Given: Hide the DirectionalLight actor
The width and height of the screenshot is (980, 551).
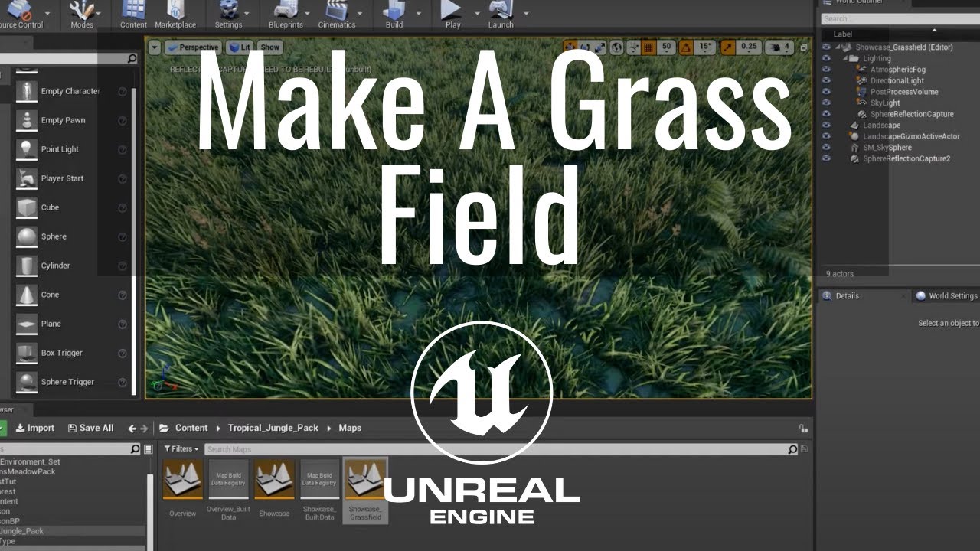Looking at the screenshot, I should 826,80.
